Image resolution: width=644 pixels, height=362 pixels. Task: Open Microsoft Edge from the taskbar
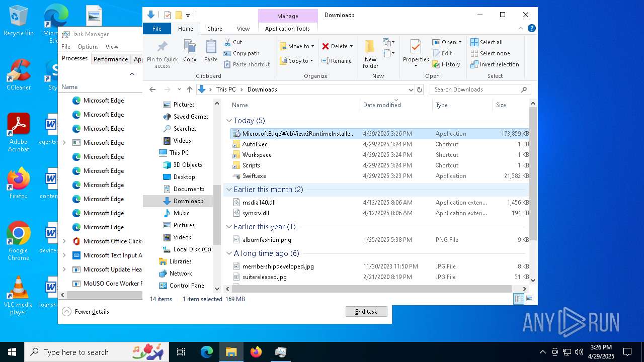click(207, 352)
